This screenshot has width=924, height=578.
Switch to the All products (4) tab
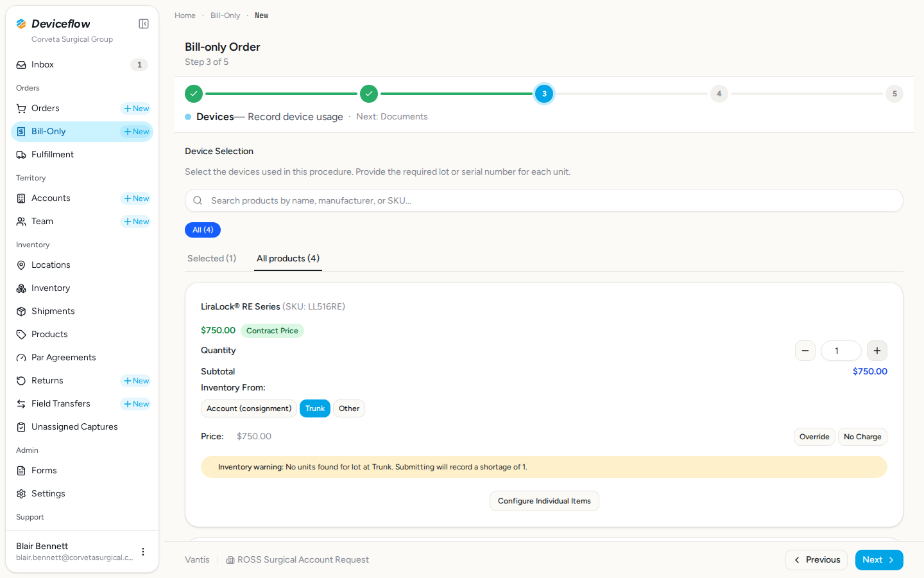(288, 258)
